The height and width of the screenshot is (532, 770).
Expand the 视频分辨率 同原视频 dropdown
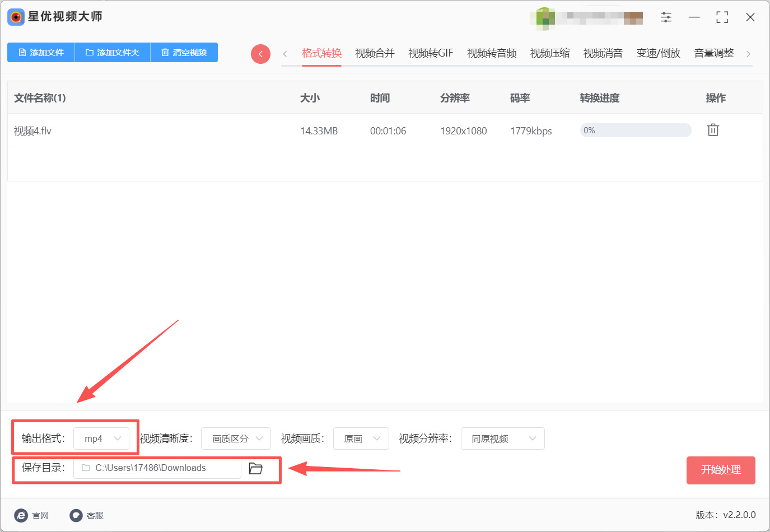(x=502, y=438)
